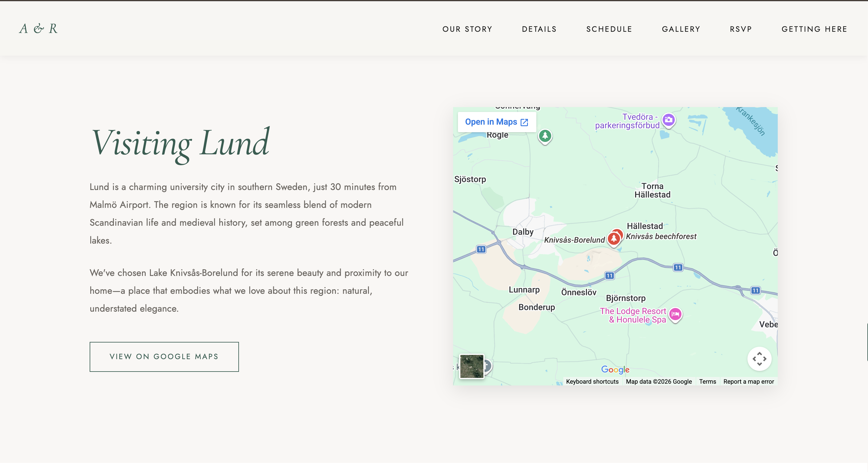Image resolution: width=868 pixels, height=472 pixels.
Task: Click the Knivsås-Borelund map label
Action: (574, 240)
